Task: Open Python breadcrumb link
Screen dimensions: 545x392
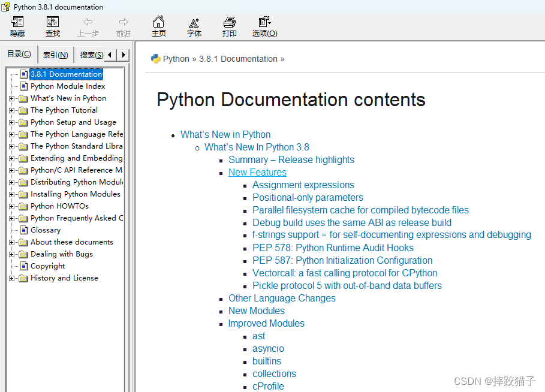Action: pyautogui.click(x=176, y=59)
